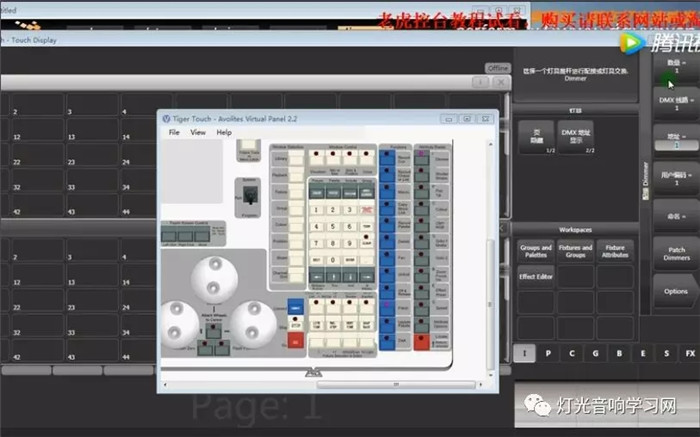
Task: Select the I attribute bank tab
Action: point(525,353)
